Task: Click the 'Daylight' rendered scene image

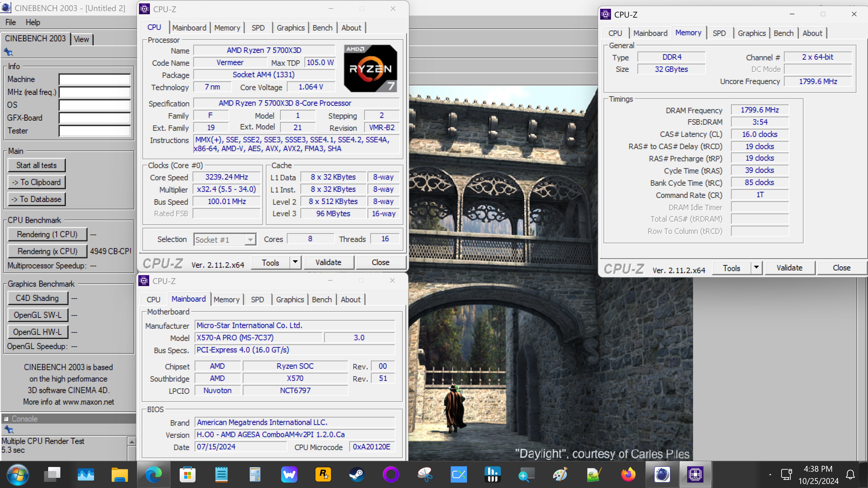Action: 551,273
